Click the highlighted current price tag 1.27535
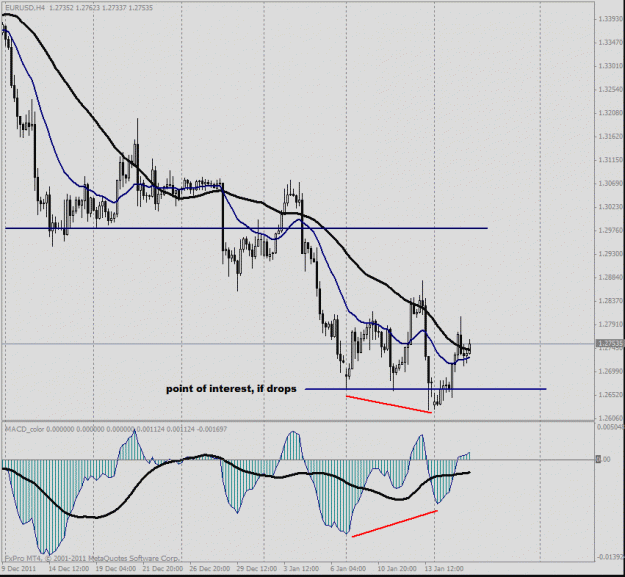The height and width of the screenshot is (577, 625). click(x=610, y=343)
